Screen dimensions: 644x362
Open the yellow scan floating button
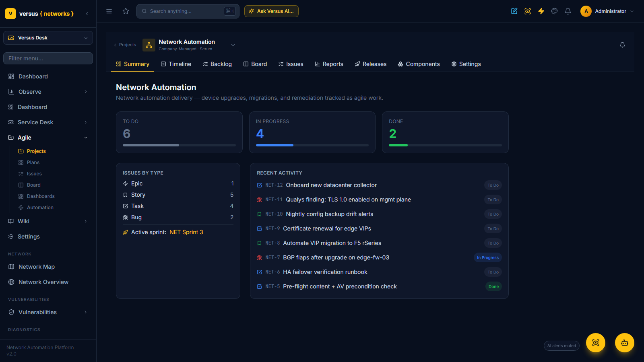(596, 343)
